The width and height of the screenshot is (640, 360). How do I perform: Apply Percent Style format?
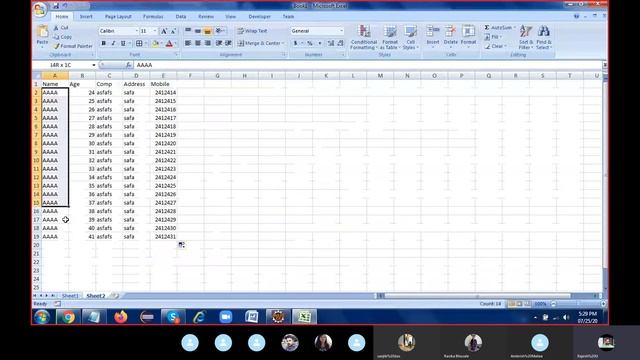pyautogui.click(x=310, y=43)
